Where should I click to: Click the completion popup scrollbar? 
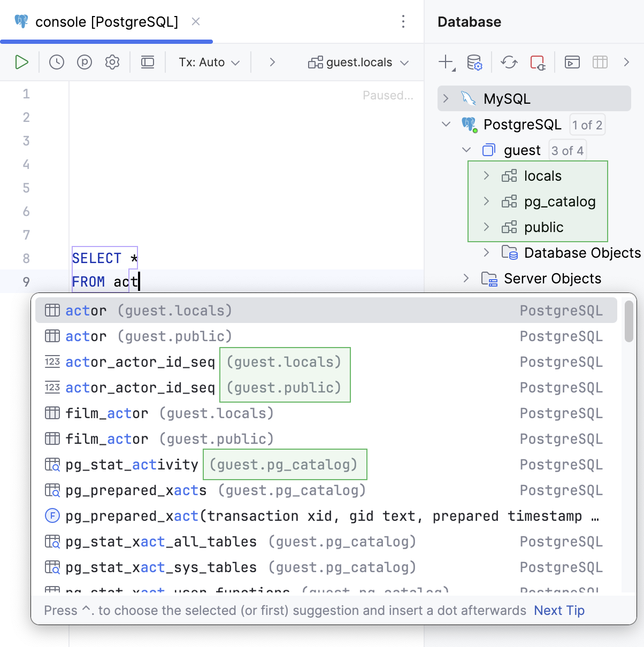[x=629, y=321]
